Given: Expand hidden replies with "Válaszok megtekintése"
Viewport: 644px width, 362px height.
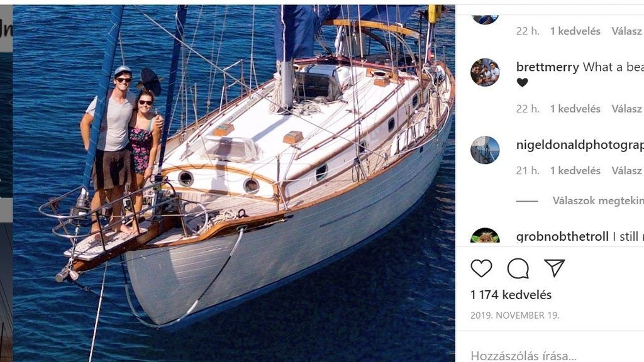Looking at the screenshot, I should (597, 200).
